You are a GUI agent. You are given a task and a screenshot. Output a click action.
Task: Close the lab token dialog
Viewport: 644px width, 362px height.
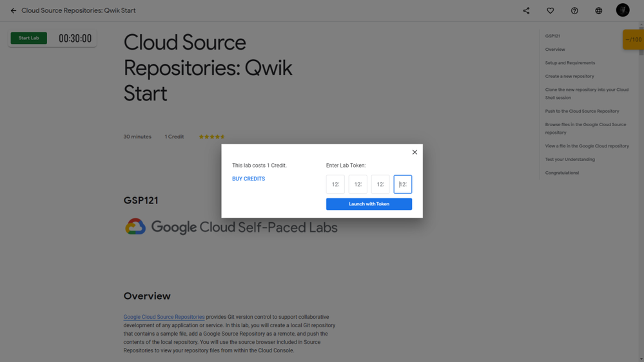point(415,152)
